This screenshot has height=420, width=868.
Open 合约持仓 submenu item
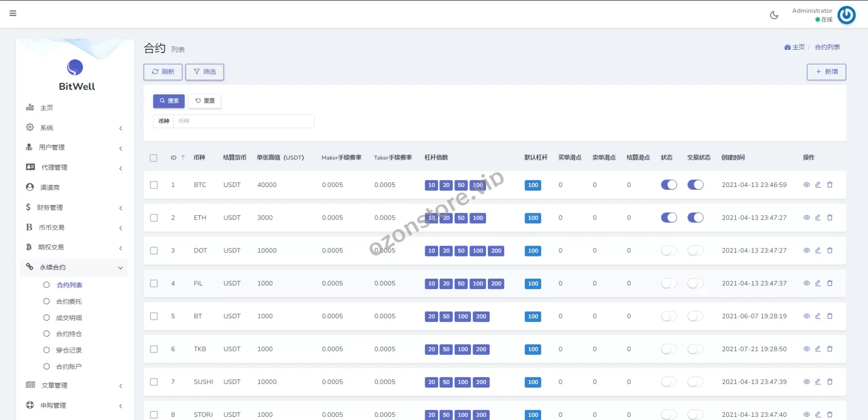coord(69,334)
